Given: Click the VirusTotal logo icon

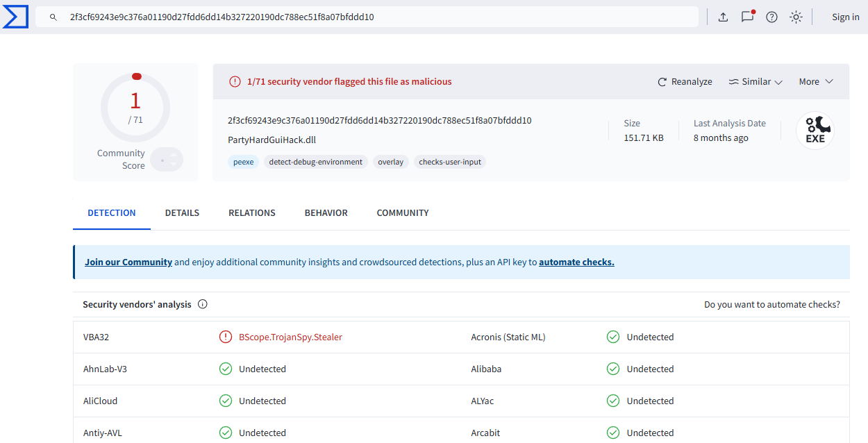Looking at the screenshot, I should coord(15,17).
